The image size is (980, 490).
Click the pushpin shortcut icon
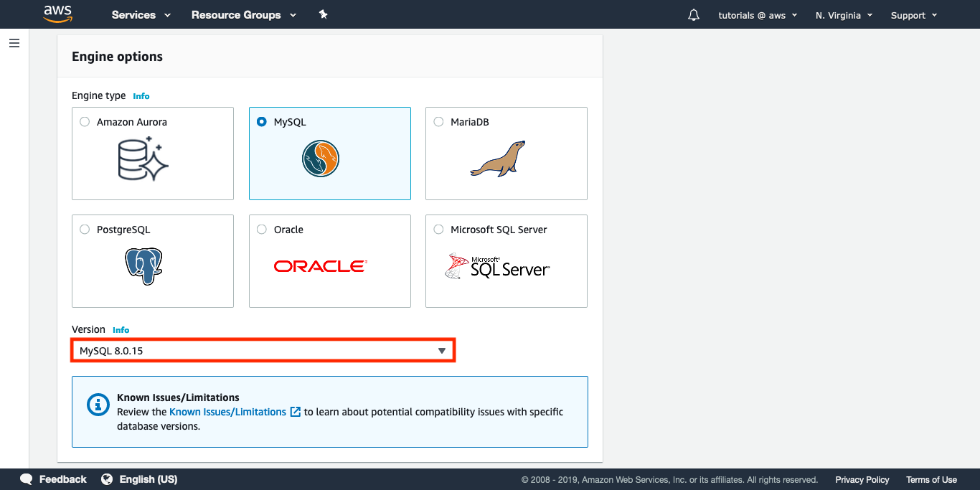tap(323, 14)
